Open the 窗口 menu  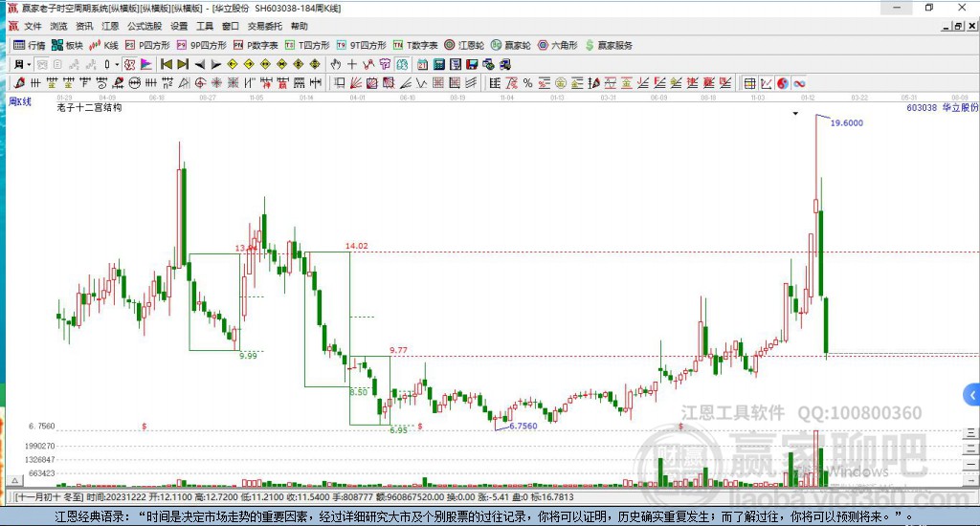(230, 26)
